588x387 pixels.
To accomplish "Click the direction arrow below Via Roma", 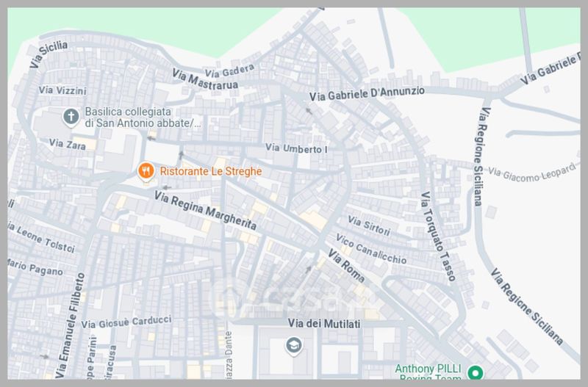I will tap(308, 269).
